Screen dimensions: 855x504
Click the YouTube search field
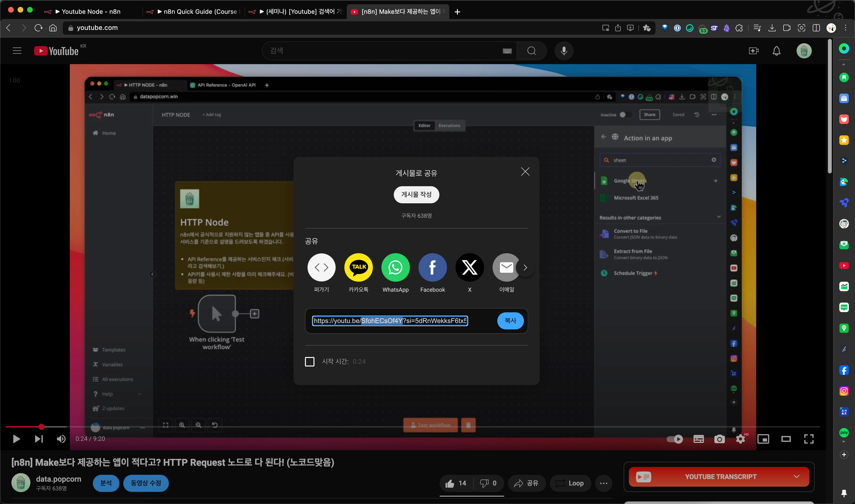pyautogui.click(x=384, y=51)
